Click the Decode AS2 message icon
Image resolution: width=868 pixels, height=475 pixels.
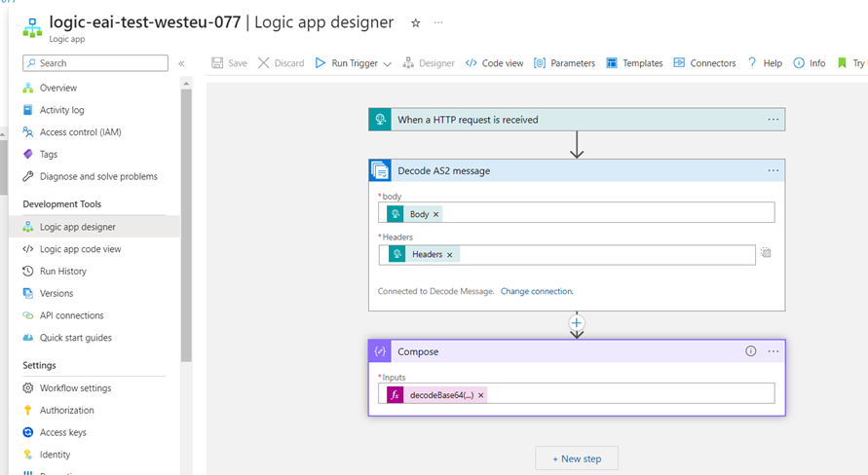pos(380,171)
